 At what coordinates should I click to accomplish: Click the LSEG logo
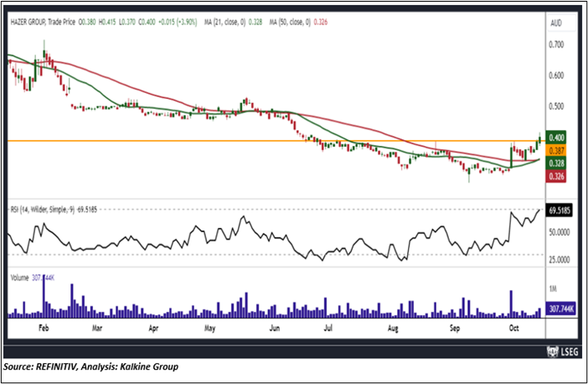point(563,351)
